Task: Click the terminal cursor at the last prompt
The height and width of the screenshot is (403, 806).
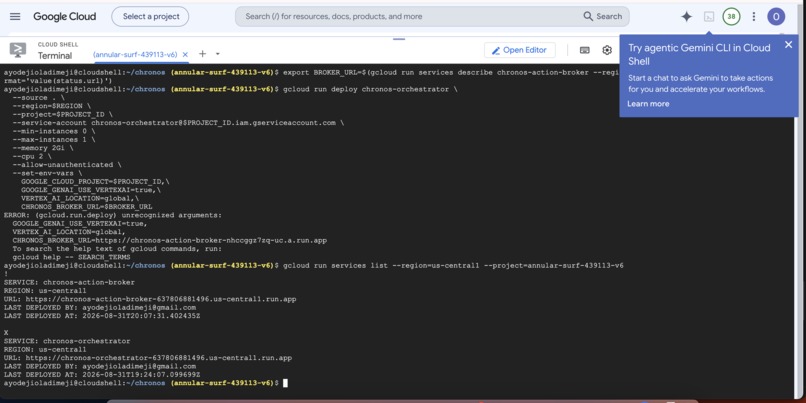Action: click(x=285, y=383)
